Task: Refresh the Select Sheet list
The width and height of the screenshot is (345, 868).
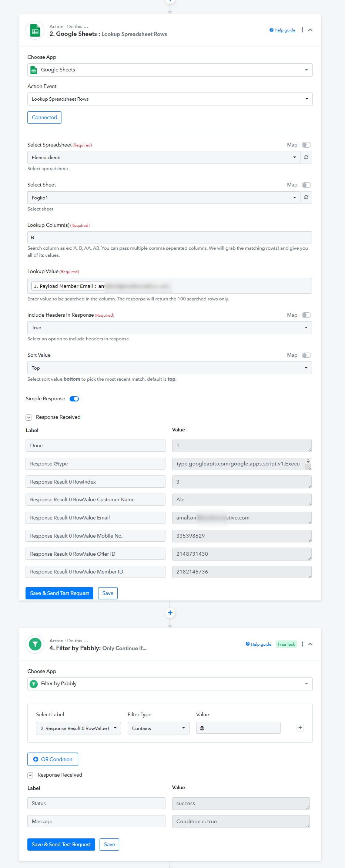Action: [x=306, y=198]
